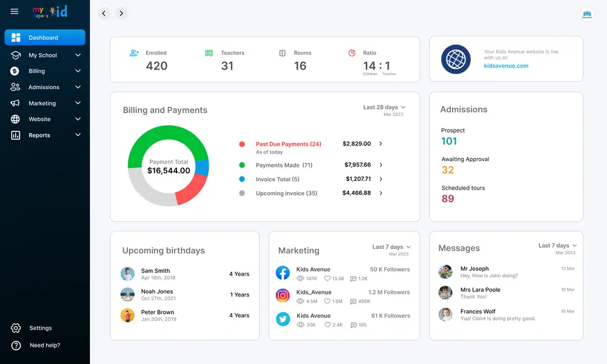Click the large blue globe website icon
607x364 pixels.
(x=456, y=59)
